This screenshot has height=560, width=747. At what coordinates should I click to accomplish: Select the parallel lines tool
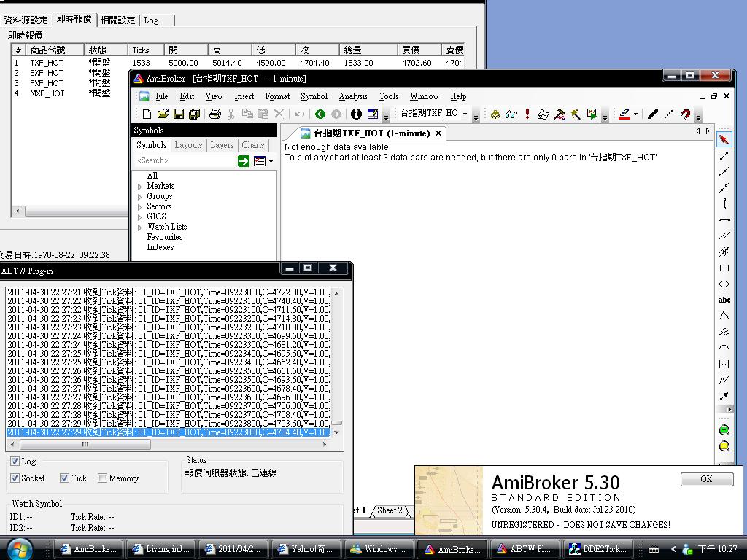click(x=724, y=236)
